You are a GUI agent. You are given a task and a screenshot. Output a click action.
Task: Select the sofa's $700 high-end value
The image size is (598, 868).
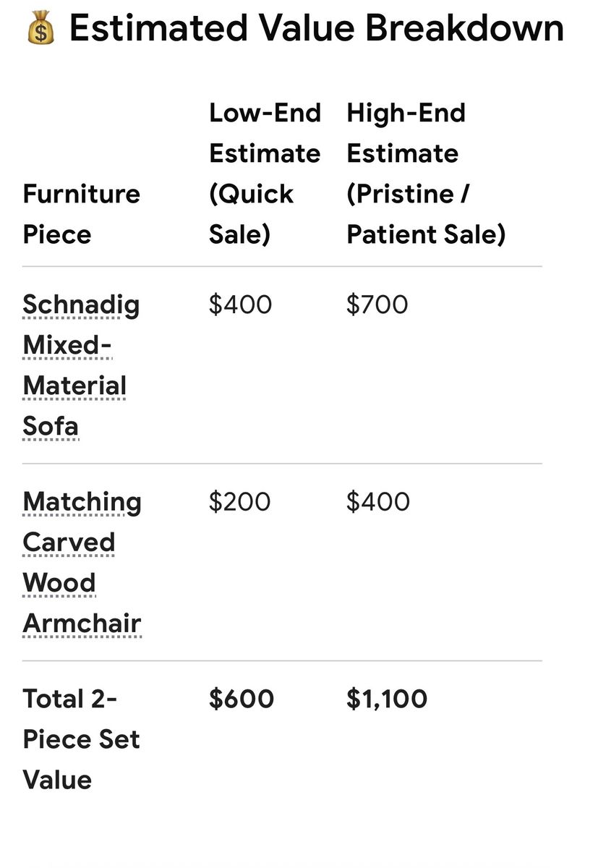point(377,305)
